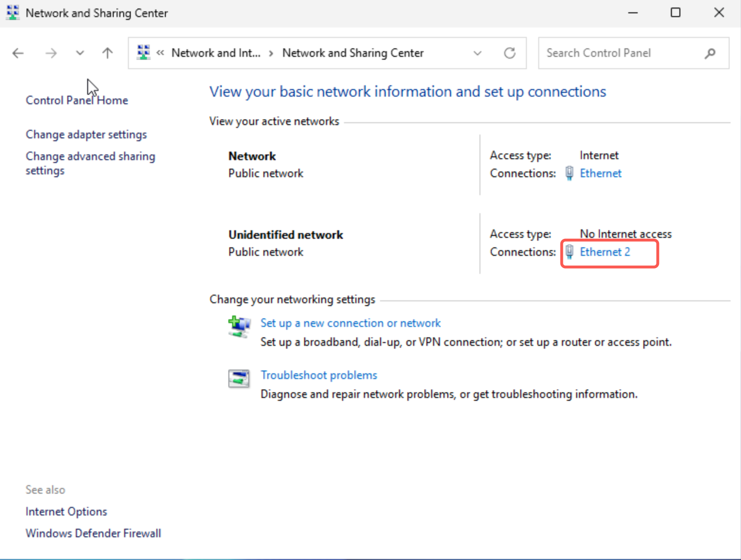Click the 'No Internet access' text

click(626, 234)
